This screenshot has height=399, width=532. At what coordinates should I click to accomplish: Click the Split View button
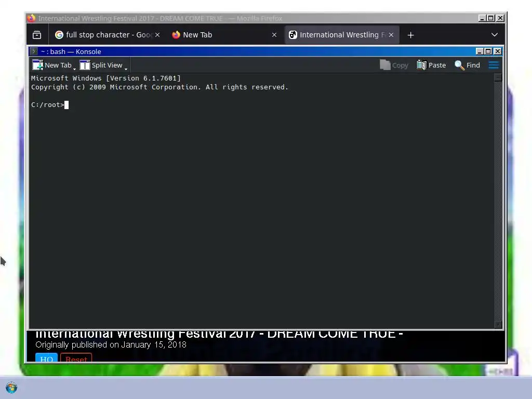(101, 65)
